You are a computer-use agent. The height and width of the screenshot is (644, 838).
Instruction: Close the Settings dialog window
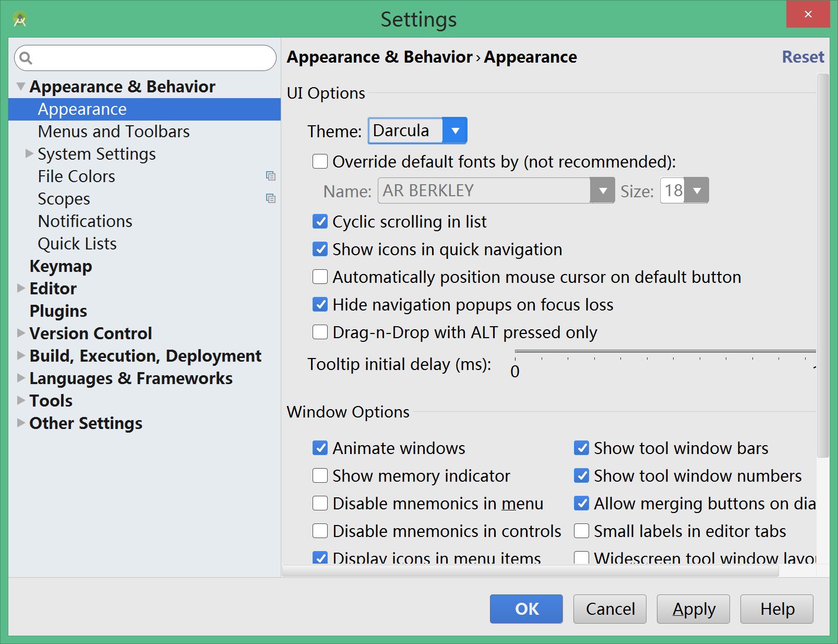[x=808, y=14]
